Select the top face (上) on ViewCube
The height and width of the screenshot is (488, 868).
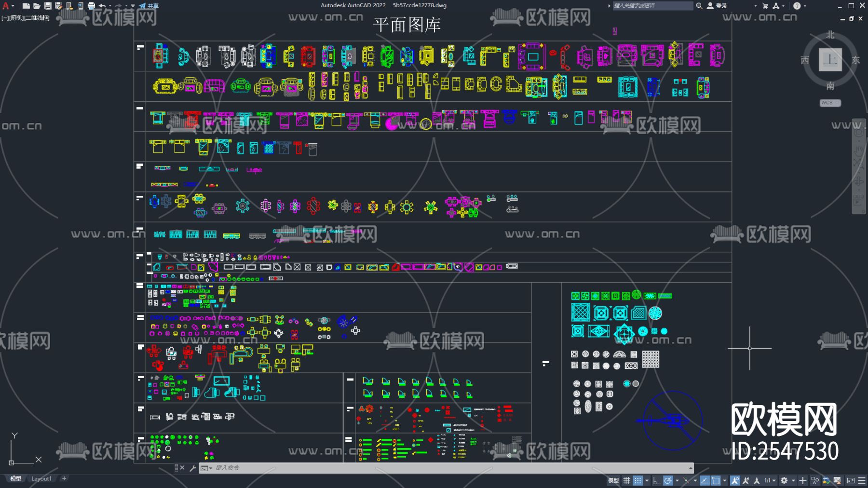pos(830,60)
